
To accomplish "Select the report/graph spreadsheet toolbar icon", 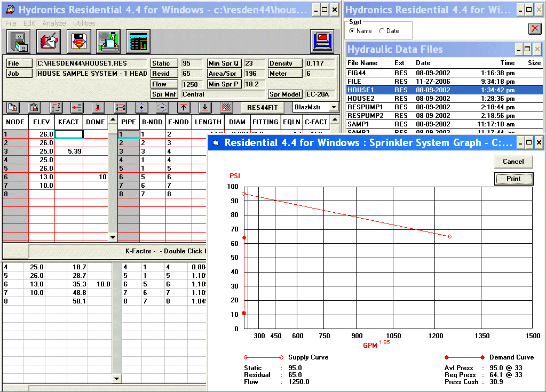I will [x=138, y=42].
